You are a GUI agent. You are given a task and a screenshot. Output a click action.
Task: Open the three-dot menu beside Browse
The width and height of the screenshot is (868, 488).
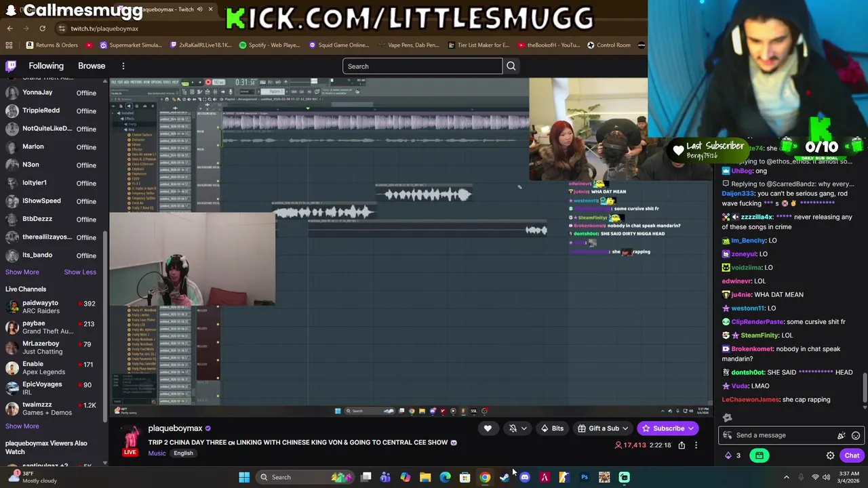tap(123, 66)
